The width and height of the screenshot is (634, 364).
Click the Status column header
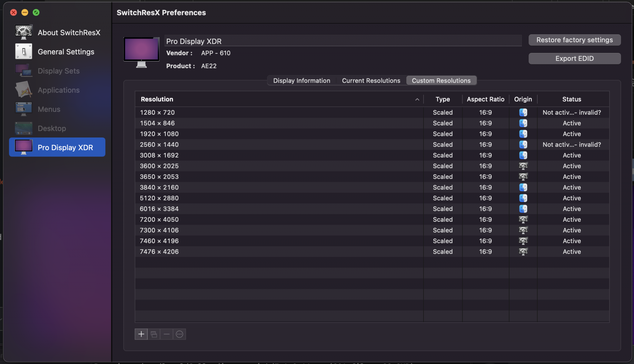click(x=572, y=99)
